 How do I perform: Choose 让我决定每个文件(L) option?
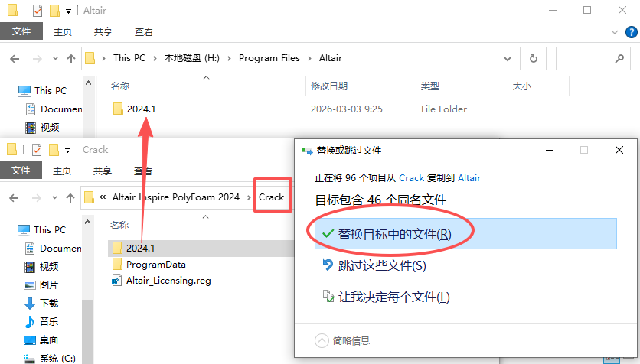point(393,297)
